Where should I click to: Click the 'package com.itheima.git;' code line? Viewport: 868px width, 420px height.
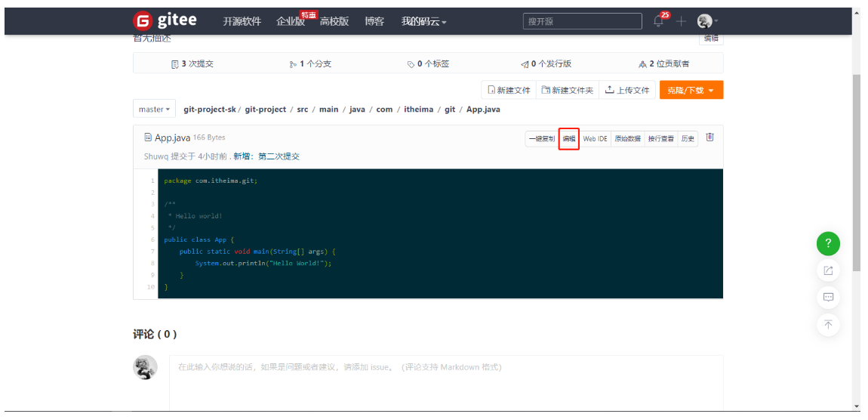(x=211, y=181)
